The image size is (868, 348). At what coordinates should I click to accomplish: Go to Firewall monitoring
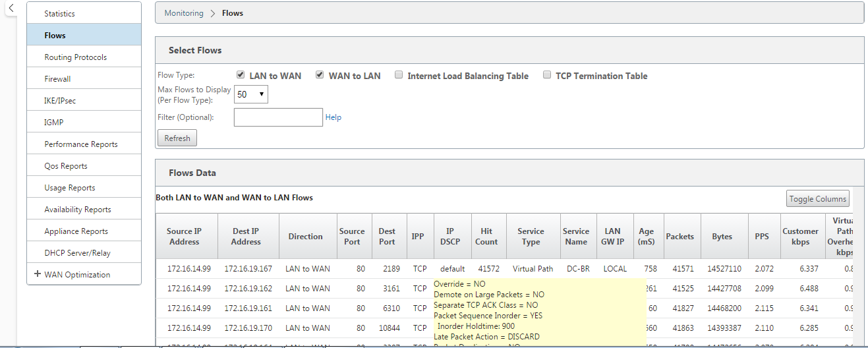tap(84, 78)
